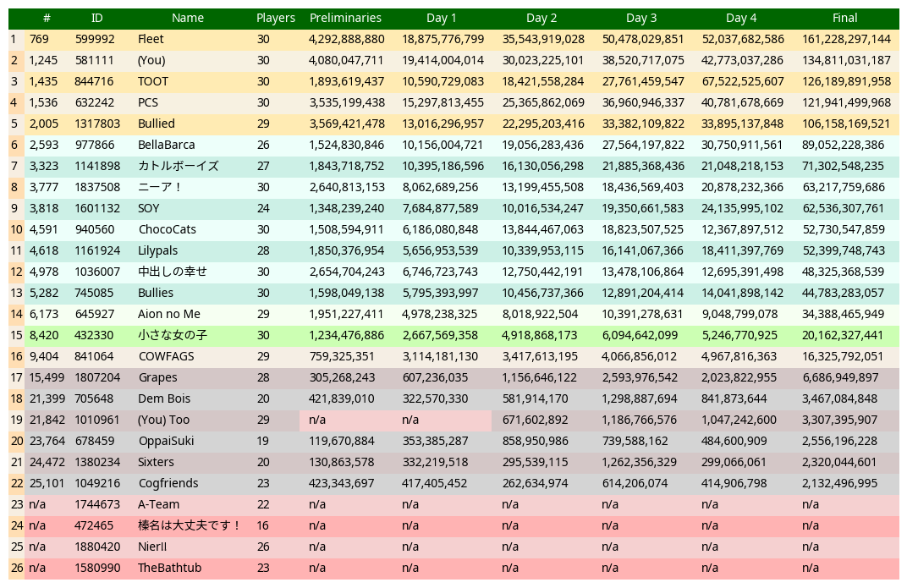The height and width of the screenshot is (588, 907).
Task: Click the Players column header
Action: coord(275,18)
